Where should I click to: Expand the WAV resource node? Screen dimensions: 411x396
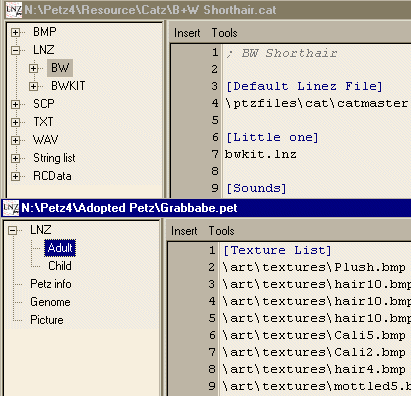coord(15,140)
